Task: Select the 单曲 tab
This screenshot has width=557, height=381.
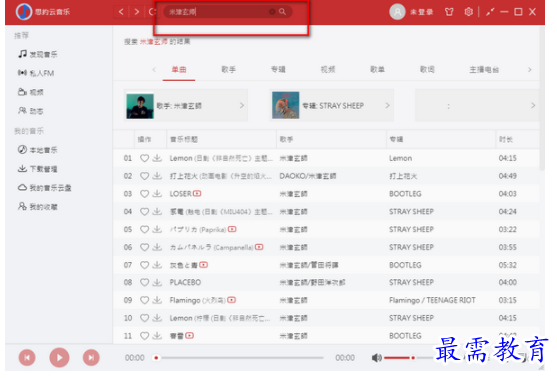Action: (x=179, y=70)
